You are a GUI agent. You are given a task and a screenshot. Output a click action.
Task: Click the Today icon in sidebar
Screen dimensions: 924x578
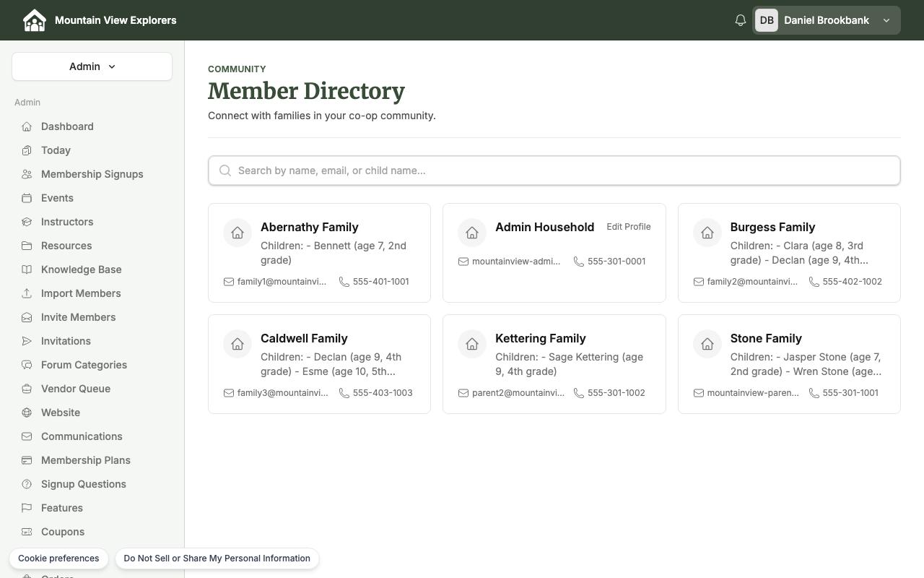pyautogui.click(x=27, y=150)
